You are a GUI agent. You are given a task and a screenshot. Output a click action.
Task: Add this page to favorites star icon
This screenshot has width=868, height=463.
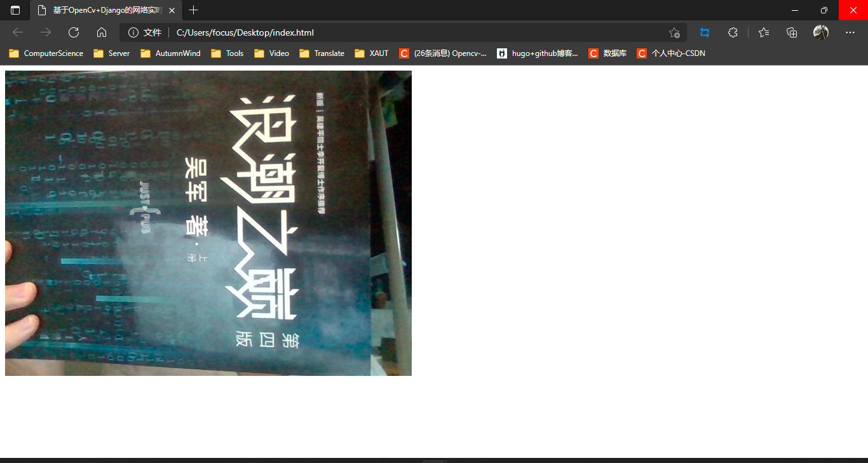[x=674, y=32]
